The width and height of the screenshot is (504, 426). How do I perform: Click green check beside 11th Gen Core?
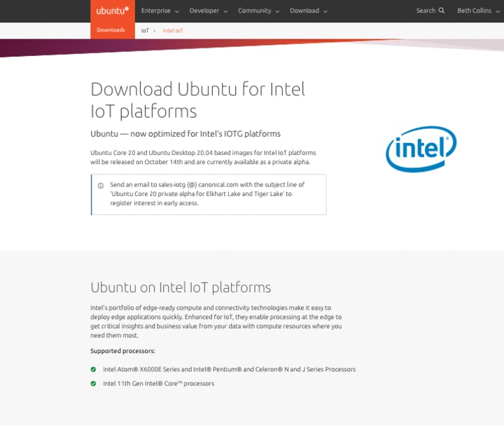point(93,383)
